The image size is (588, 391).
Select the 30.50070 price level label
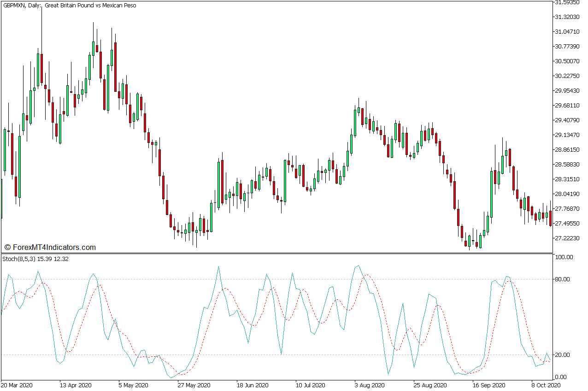tap(567, 61)
